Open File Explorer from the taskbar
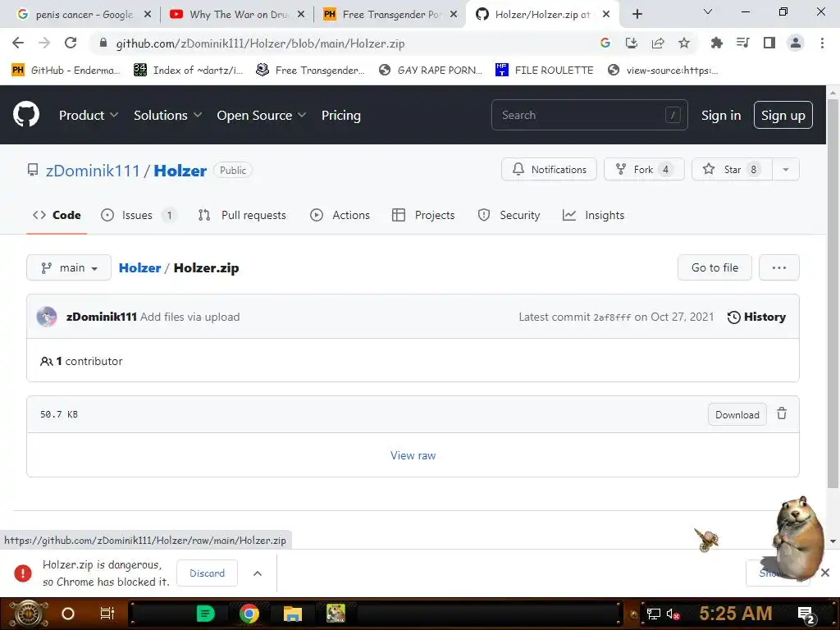840x630 pixels. pos(293,614)
